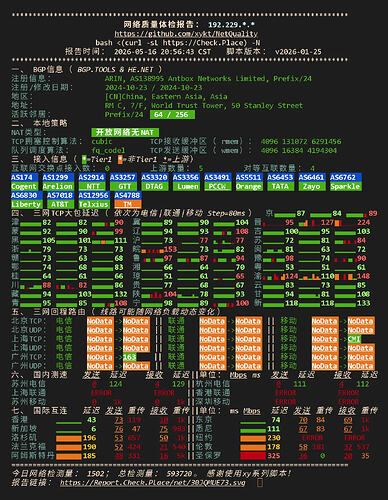Click the 洛杉矶 latency value 196

click(x=89, y=438)
